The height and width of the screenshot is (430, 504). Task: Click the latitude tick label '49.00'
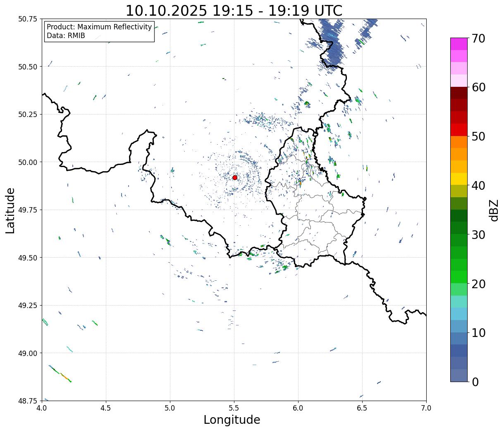pyautogui.click(x=28, y=353)
